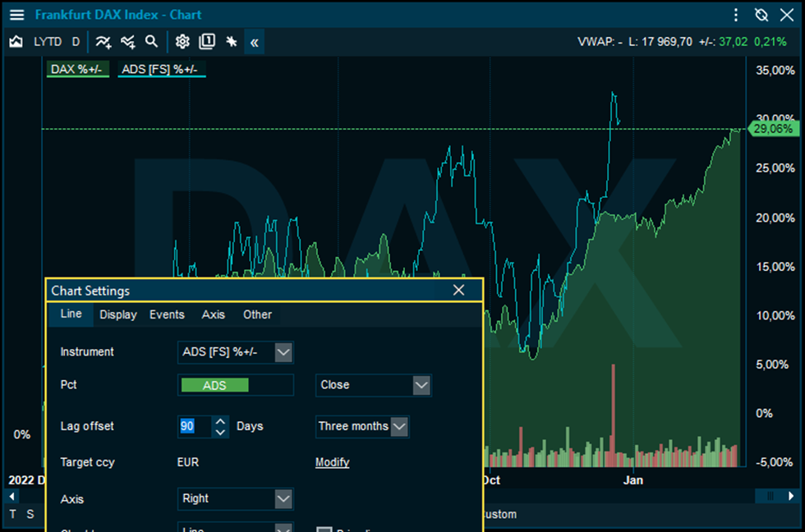Open the Three months lag dropdown
This screenshot has height=532, width=805.
coord(399,427)
